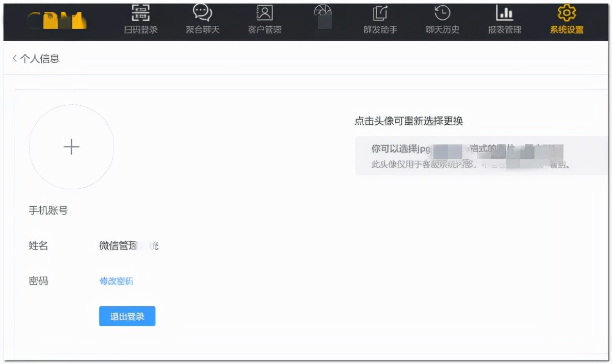Viewport: 612px width, 364px height.
Task: Click the partially hidden nav icon beside 客户管理
Action: tap(324, 13)
